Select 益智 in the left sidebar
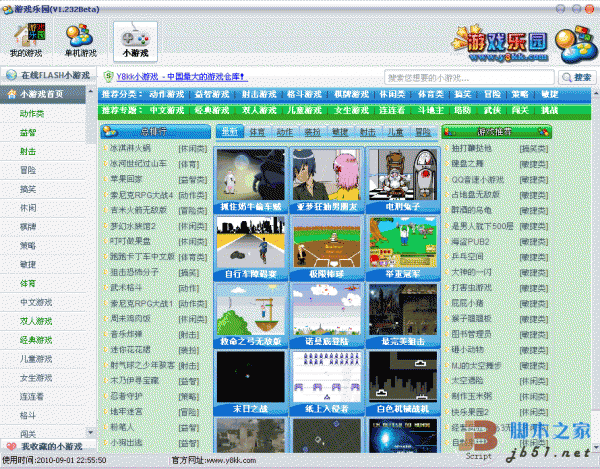 point(28,133)
